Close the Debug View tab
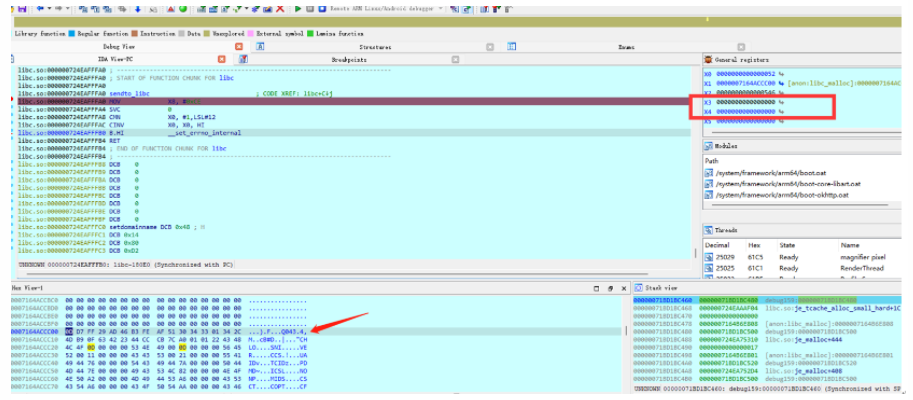This screenshot has width=913, height=400. (x=239, y=47)
